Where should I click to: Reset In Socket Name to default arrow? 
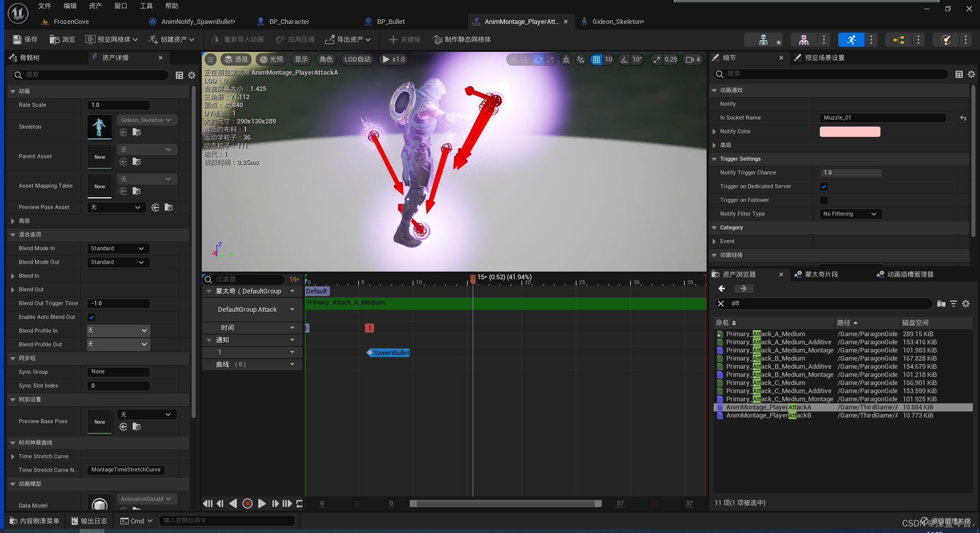point(963,118)
